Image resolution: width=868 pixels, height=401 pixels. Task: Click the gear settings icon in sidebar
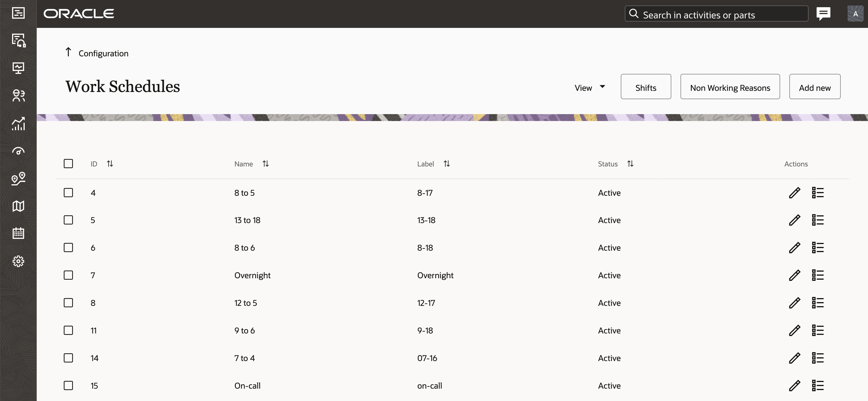[18, 261]
